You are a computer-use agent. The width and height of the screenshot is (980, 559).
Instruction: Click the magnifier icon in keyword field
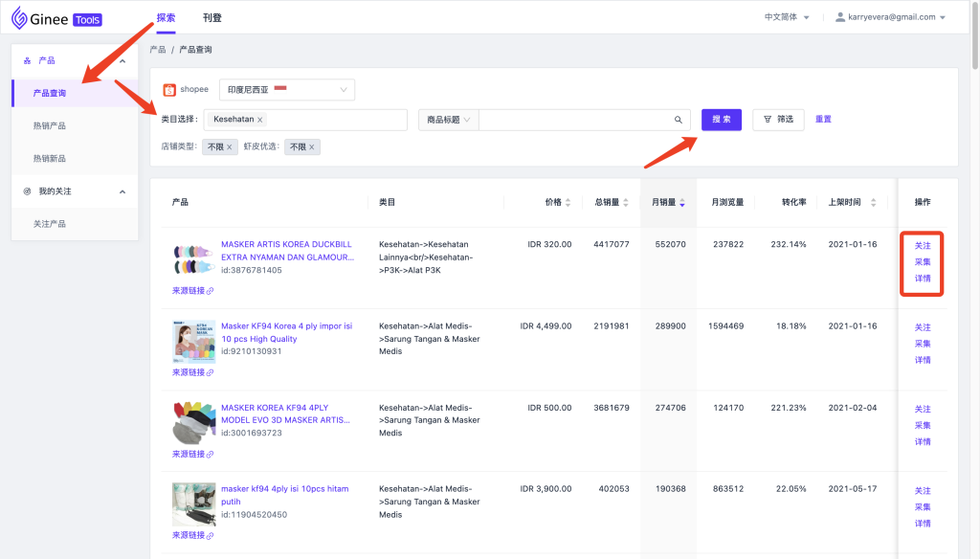tap(679, 120)
